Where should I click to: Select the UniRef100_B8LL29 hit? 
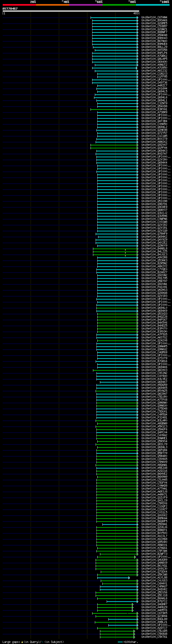click(154, 47)
